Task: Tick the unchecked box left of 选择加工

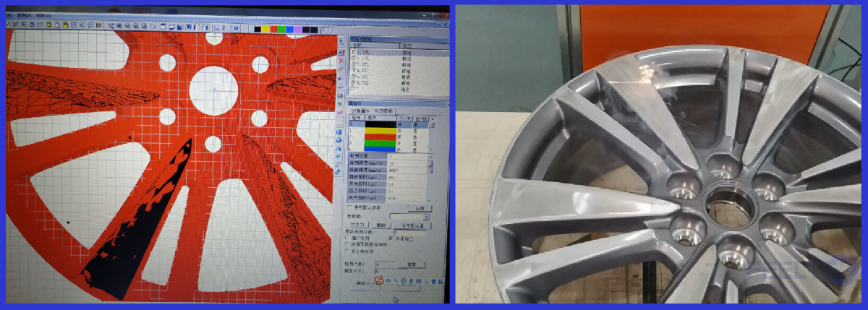Action: (347, 238)
